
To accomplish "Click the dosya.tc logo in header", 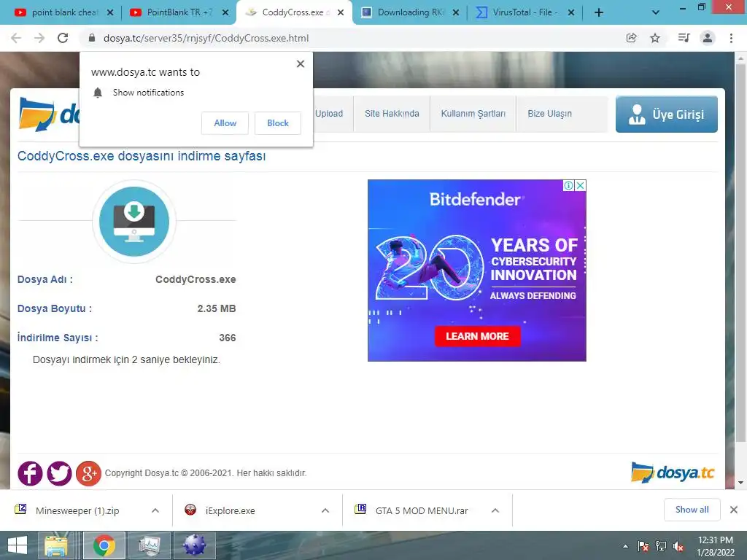I will click(x=49, y=114).
